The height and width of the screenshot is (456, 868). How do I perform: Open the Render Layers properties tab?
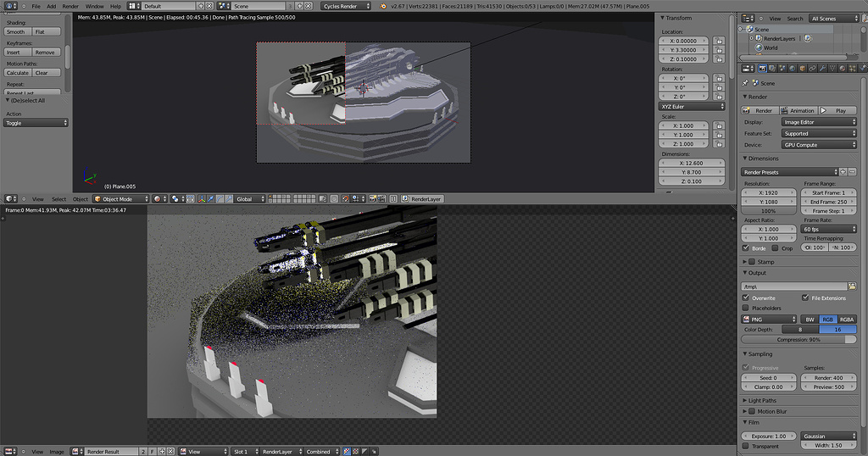(x=772, y=68)
